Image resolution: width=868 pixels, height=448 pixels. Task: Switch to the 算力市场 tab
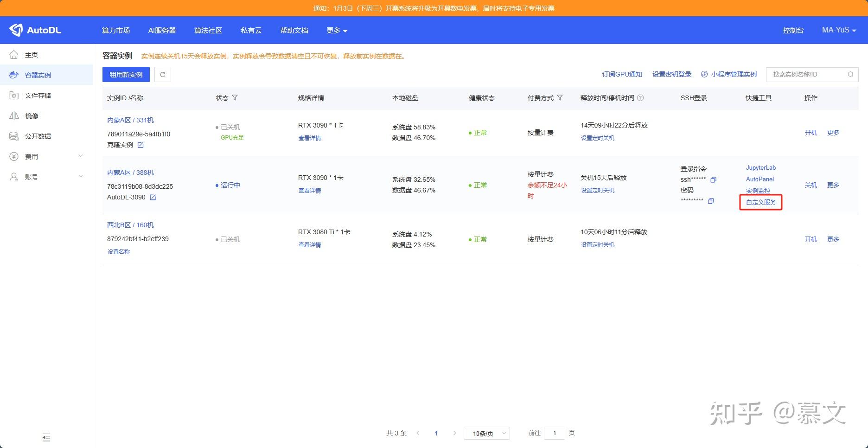click(x=115, y=30)
